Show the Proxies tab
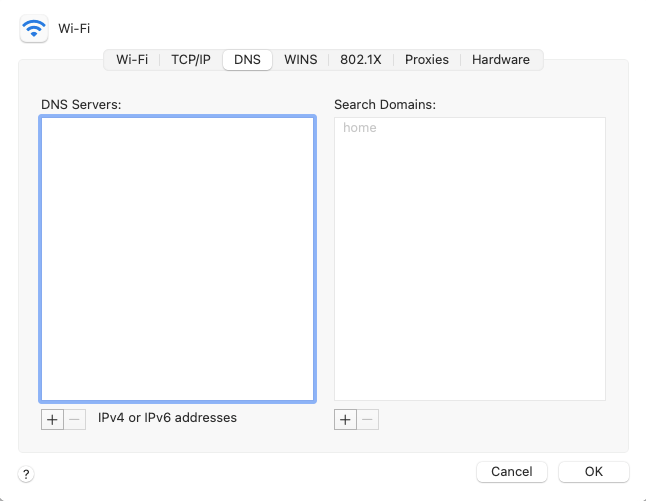Viewport: 646px width, 501px height. click(x=427, y=60)
